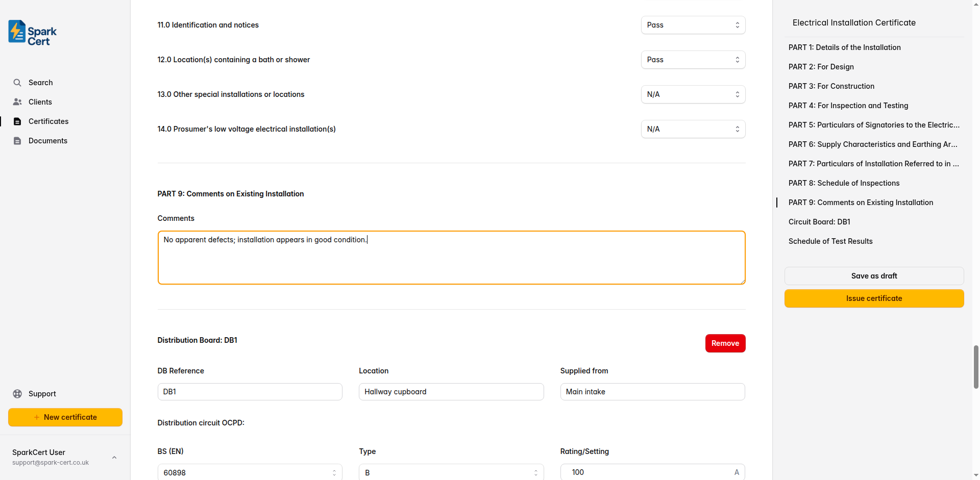
Task: Click the Certificates sidebar icon
Action: pyautogui.click(x=17, y=121)
